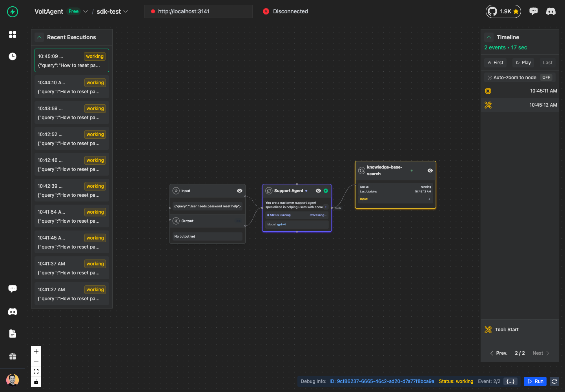Viewport: 565px width, 392px height.
Task: Toggle knowledge-base-search eye visibility
Action: pyautogui.click(x=430, y=171)
